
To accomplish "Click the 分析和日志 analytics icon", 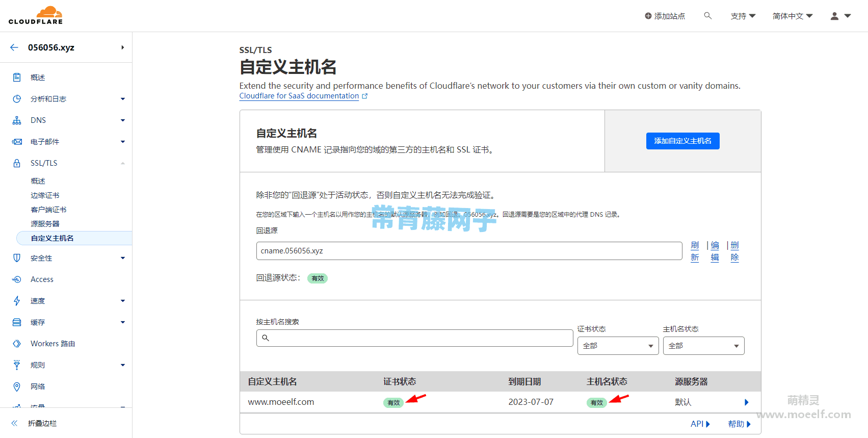I will pyautogui.click(x=17, y=99).
